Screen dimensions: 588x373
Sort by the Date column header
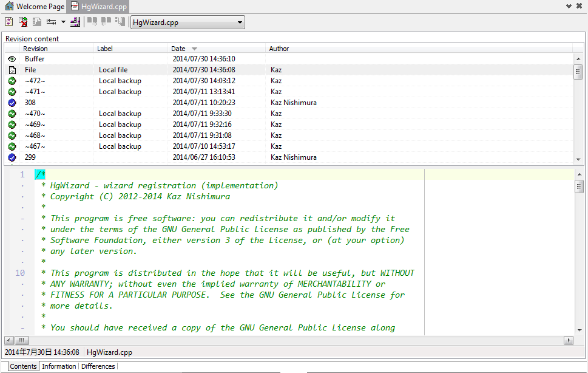pyautogui.click(x=217, y=49)
